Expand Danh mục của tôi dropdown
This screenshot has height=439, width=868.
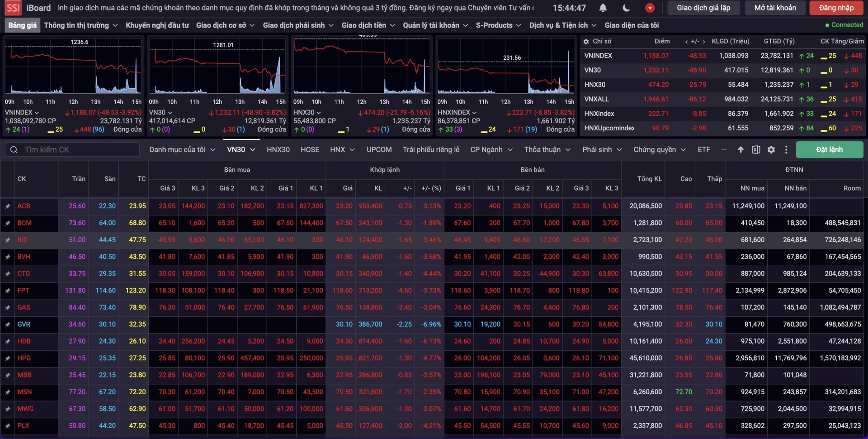click(x=183, y=150)
